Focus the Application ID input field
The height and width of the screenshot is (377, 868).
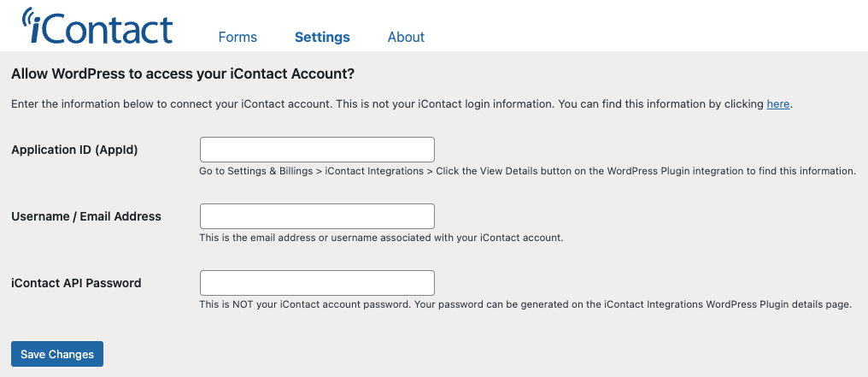coord(317,150)
